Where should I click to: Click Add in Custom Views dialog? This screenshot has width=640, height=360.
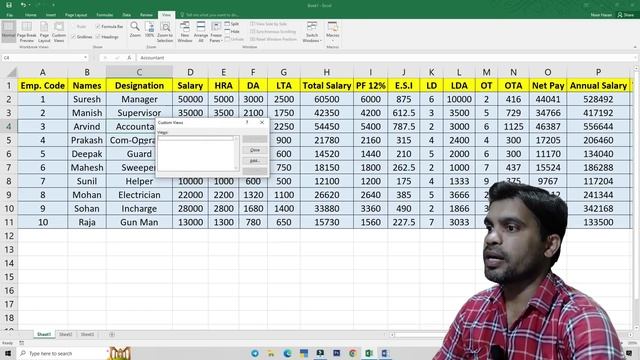coord(255,161)
